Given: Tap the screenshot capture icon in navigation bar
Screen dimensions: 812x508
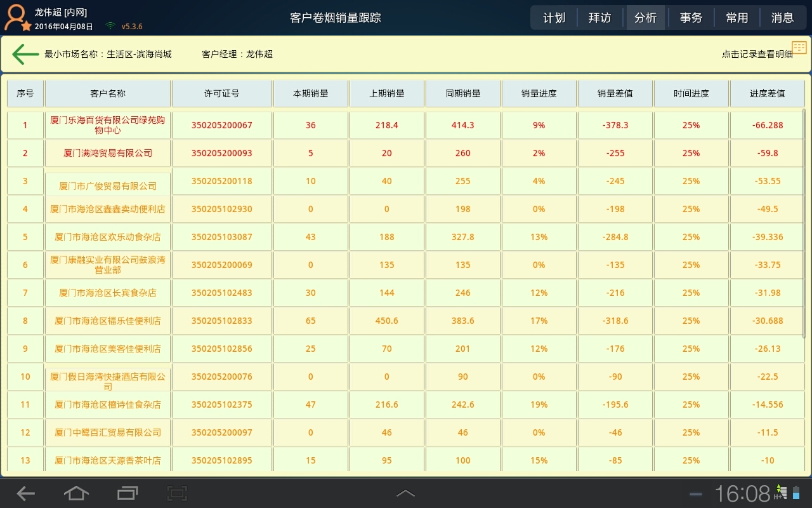Looking at the screenshot, I should pos(177,493).
